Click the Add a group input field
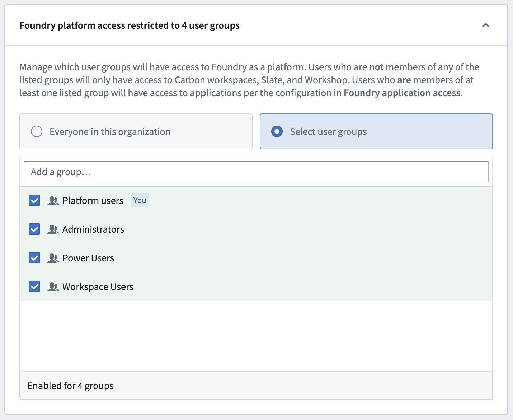 (256, 172)
